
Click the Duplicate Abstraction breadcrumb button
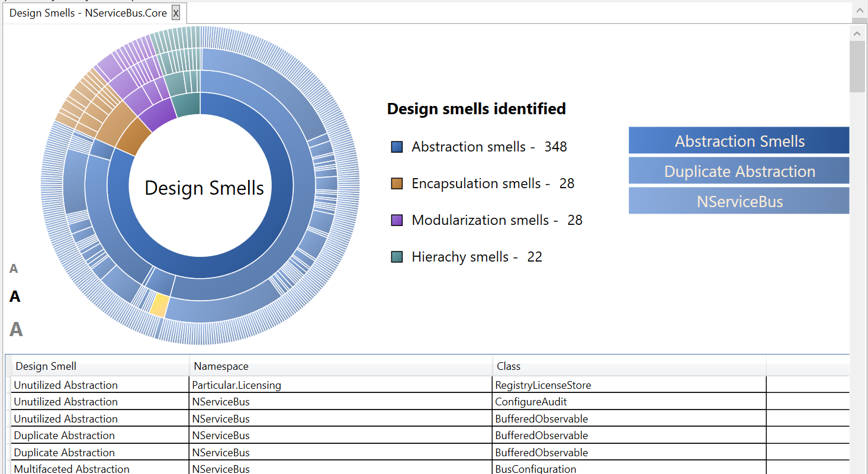[x=739, y=171]
